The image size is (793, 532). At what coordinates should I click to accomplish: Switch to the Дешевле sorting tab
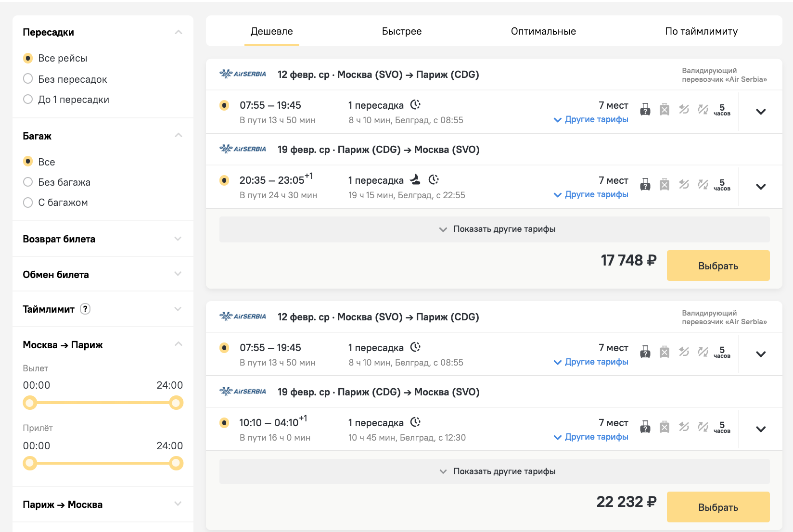tap(272, 31)
